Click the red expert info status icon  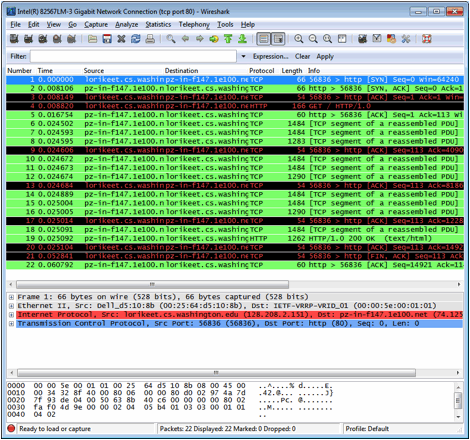click(11, 428)
